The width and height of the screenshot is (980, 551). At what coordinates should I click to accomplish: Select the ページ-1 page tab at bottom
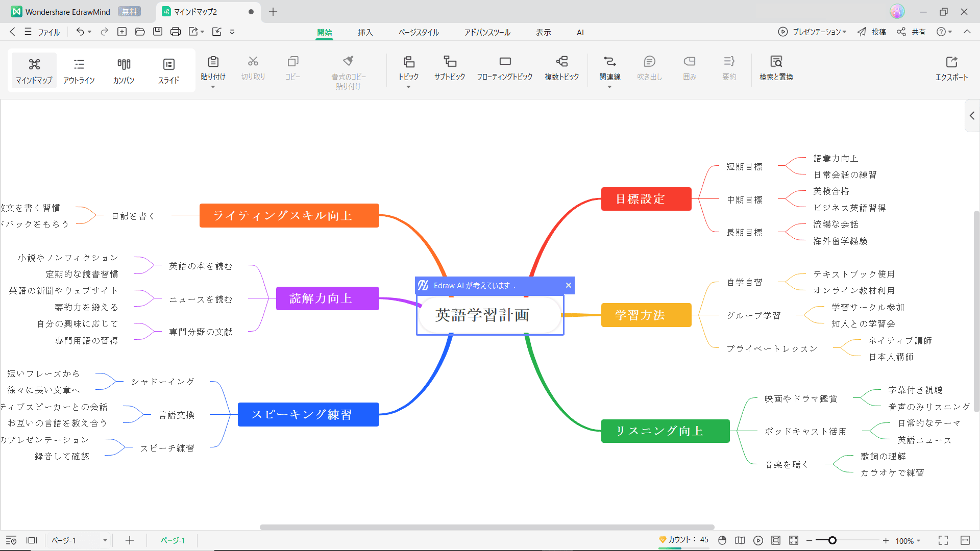coord(173,540)
